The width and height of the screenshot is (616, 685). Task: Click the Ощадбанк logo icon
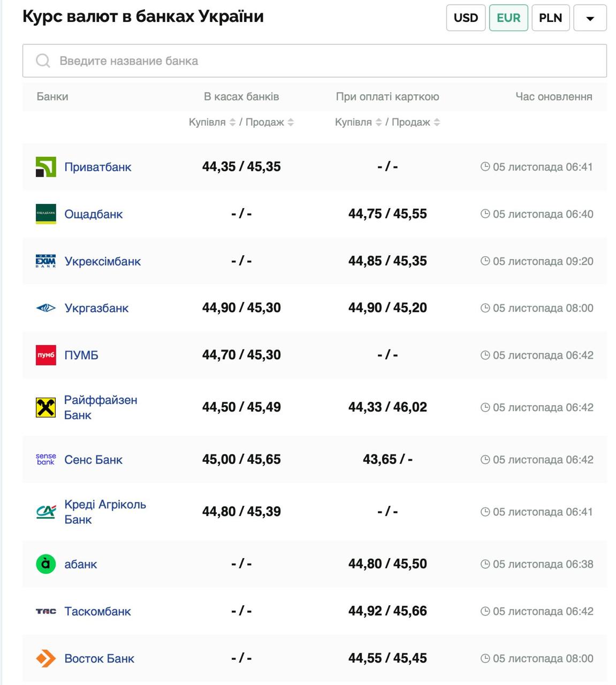coord(46,214)
